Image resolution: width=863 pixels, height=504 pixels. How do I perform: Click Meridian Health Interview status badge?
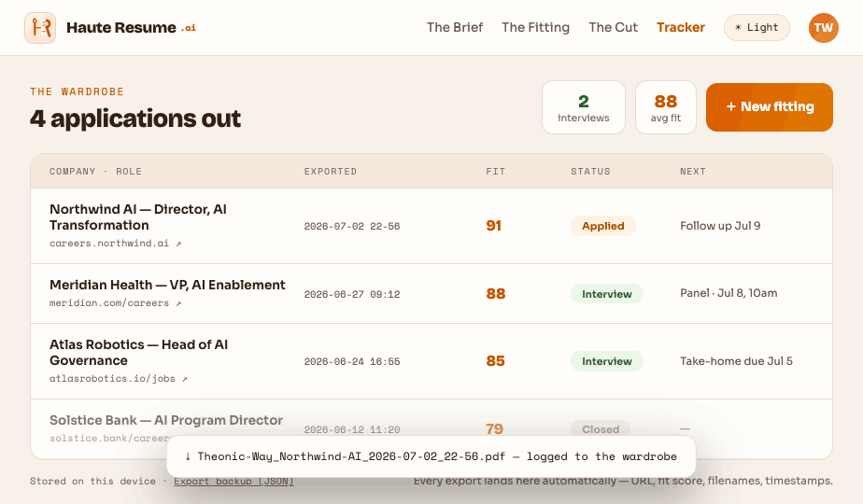coord(607,294)
